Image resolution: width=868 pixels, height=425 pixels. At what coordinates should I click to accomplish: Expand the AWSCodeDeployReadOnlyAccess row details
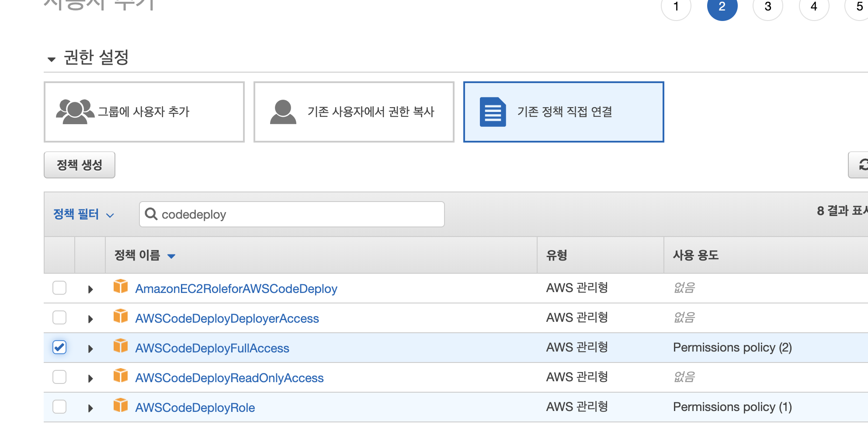[90, 378]
